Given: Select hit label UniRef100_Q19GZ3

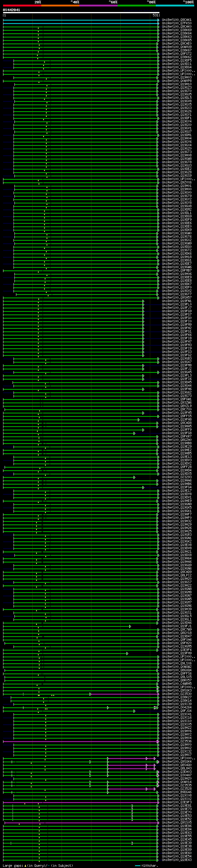Looking at the screenshot, I should click(177, 88).
